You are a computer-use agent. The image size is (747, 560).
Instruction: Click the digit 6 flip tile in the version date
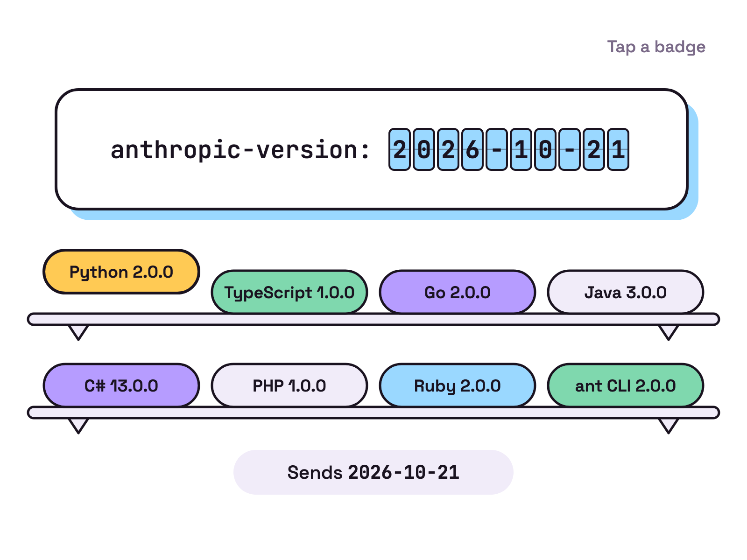tap(472, 149)
